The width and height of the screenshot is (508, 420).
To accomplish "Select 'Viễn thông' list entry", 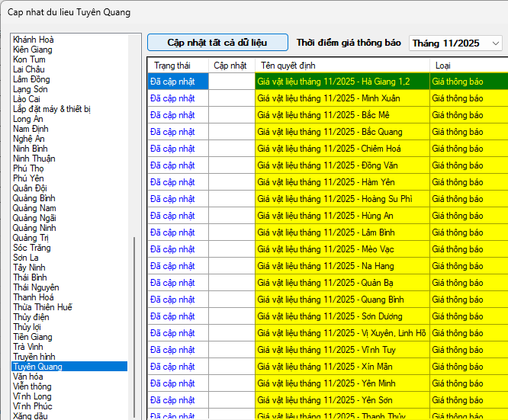I will click(32, 386).
